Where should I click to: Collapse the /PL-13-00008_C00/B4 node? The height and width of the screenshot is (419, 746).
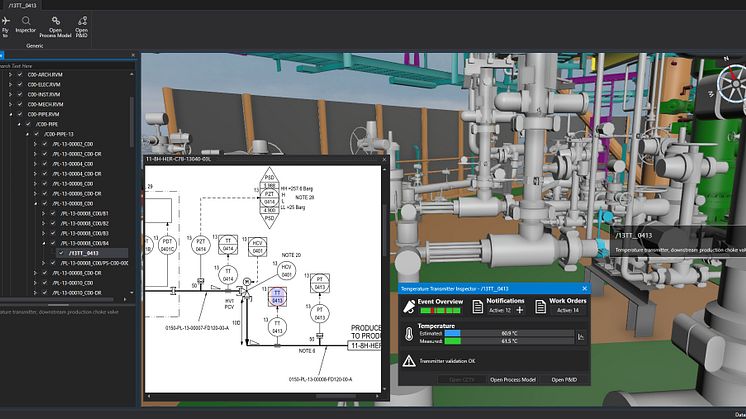(43, 243)
